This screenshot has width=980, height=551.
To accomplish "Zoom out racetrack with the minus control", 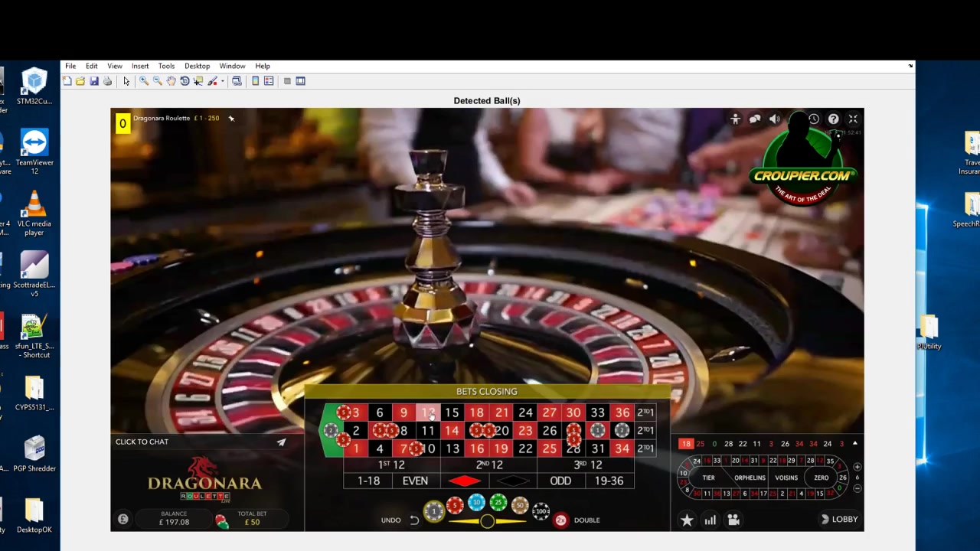I will pos(856,487).
